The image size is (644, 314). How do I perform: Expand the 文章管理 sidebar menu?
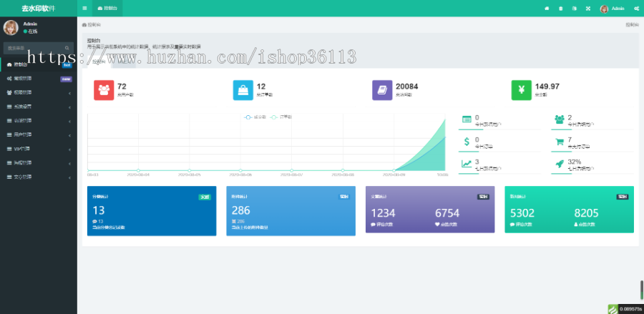click(39, 177)
